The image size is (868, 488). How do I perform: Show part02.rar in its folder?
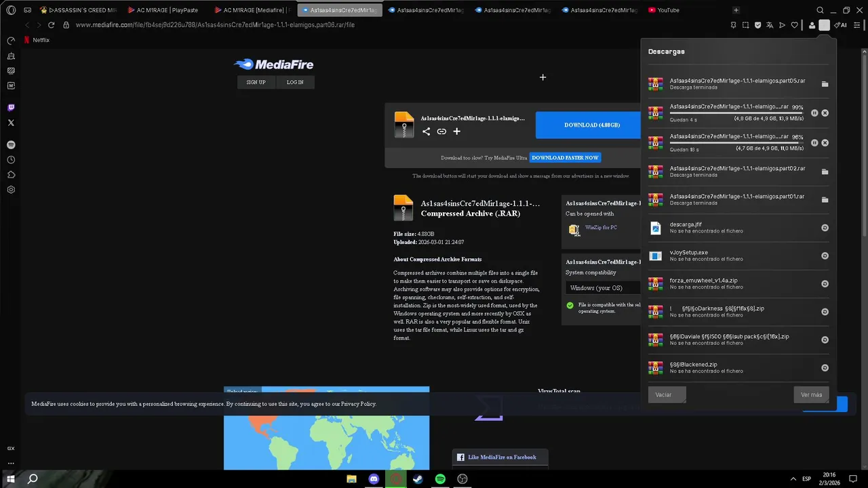coord(825,171)
